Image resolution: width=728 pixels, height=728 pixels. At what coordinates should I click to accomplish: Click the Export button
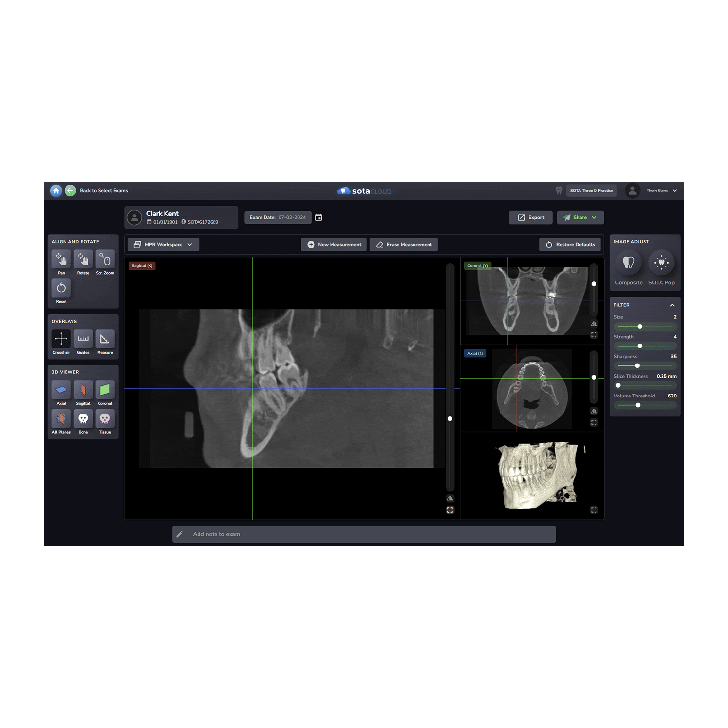click(x=530, y=217)
